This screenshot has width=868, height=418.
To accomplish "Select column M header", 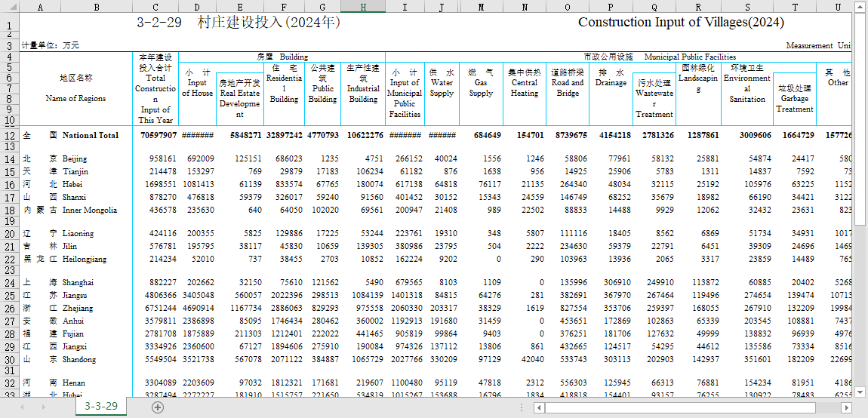I will click(x=481, y=7).
